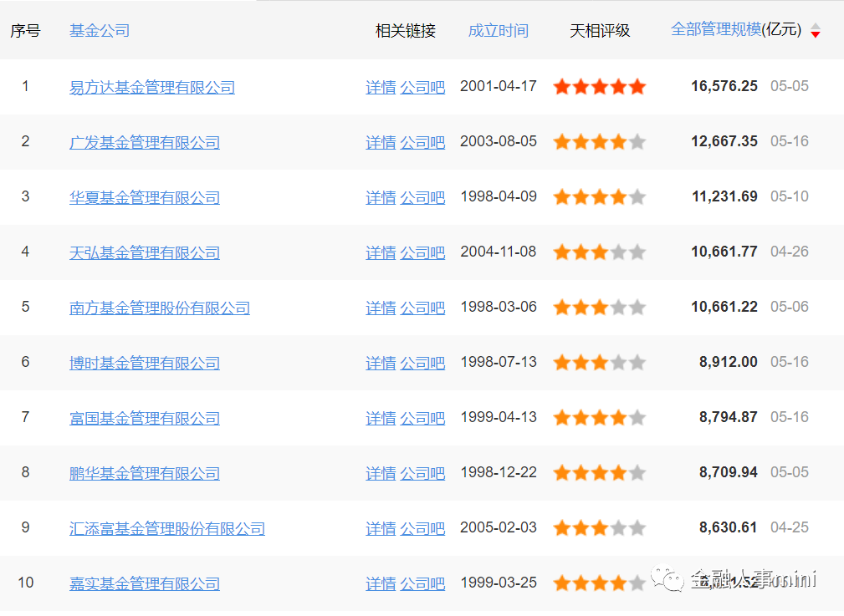The image size is (844, 616).
Task: Open 嘉实基金管理有限公司 link
Action: coord(145,583)
